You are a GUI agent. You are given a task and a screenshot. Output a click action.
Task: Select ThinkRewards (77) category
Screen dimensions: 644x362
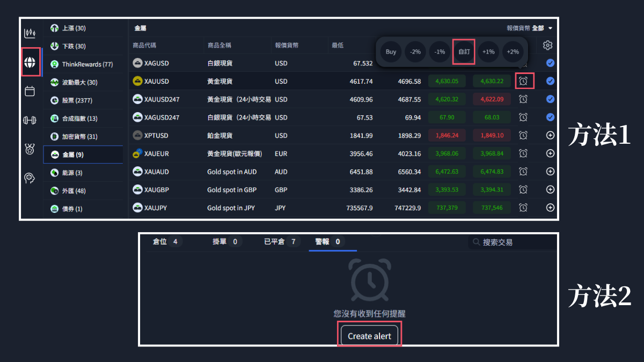83,64
